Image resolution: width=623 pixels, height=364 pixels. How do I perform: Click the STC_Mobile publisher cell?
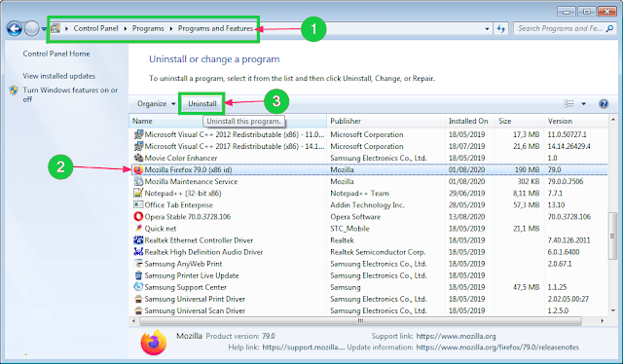point(349,229)
